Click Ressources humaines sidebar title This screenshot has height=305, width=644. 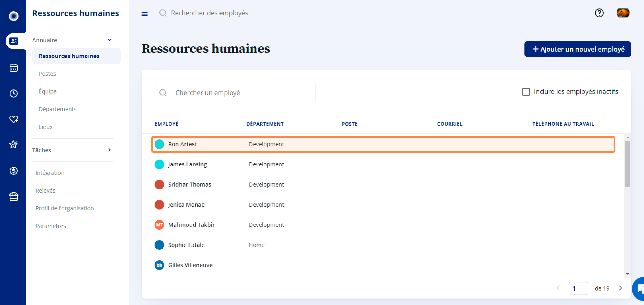75,13
